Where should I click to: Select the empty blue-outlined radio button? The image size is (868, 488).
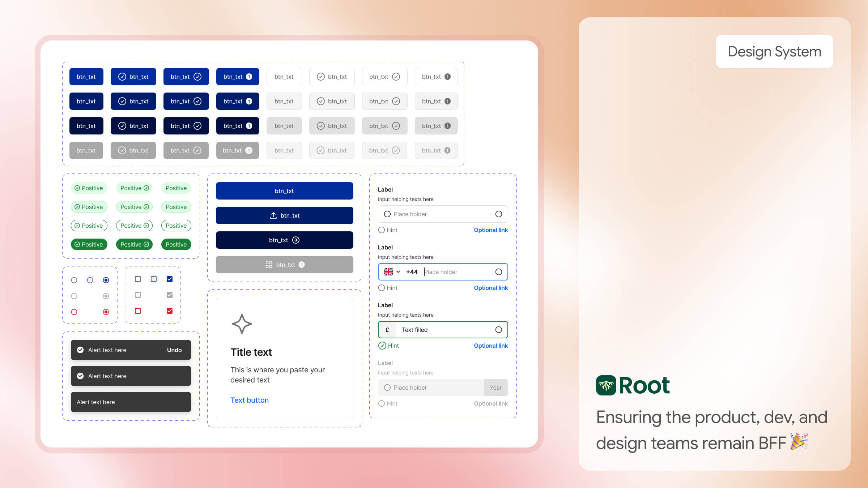coord(90,280)
